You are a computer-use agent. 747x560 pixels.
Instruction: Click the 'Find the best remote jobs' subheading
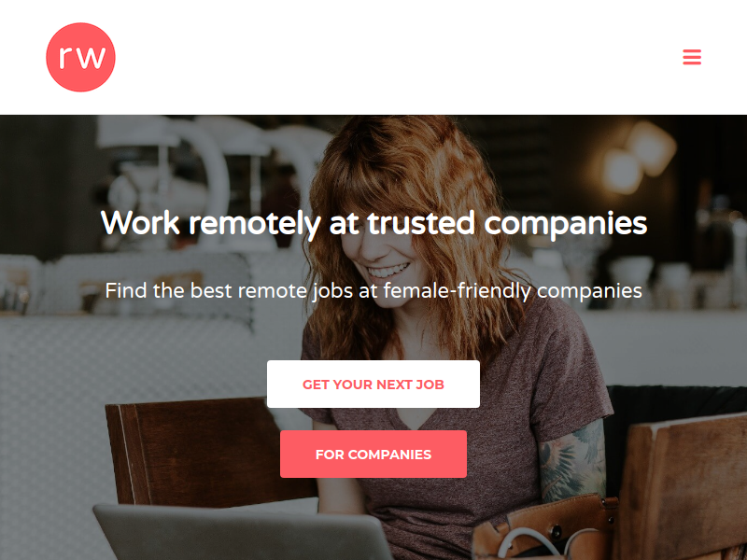click(373, 291)
